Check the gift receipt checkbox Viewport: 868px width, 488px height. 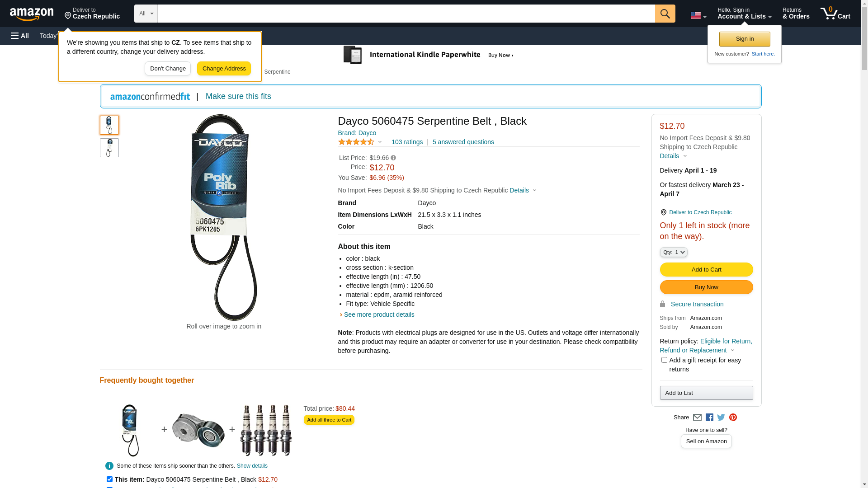click(664, 360)
